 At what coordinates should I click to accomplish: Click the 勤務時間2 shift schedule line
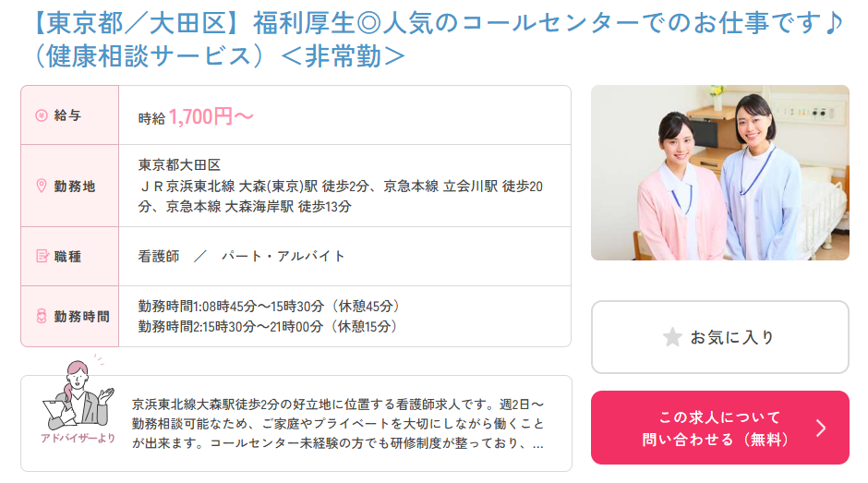pos(268,326)
